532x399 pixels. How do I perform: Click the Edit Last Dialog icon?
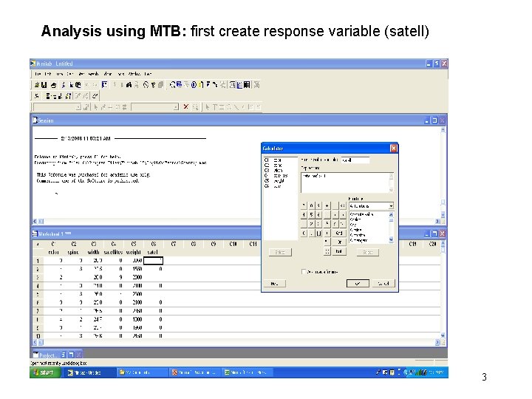coord(104,85)
